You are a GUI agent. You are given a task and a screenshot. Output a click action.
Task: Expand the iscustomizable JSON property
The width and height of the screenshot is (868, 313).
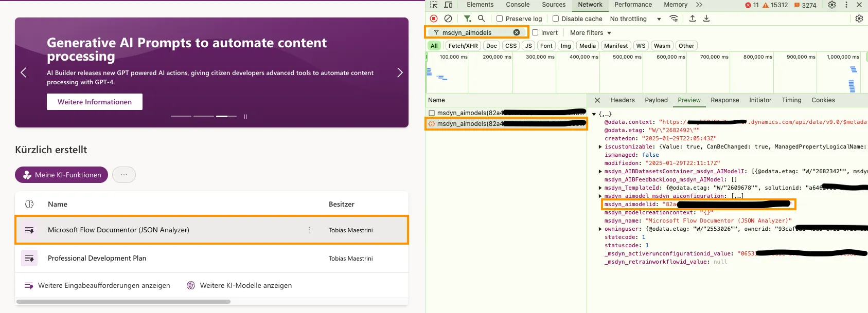click(x=600, y=146)
